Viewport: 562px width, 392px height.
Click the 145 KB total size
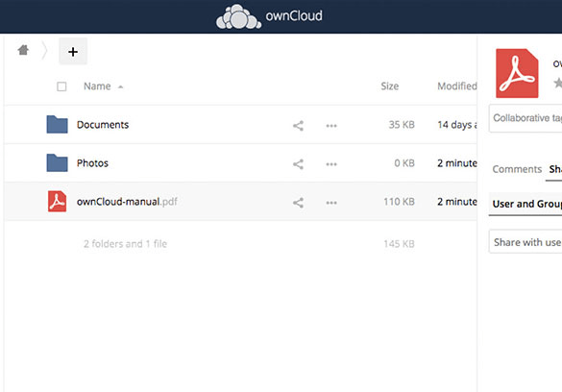point(399,244)
